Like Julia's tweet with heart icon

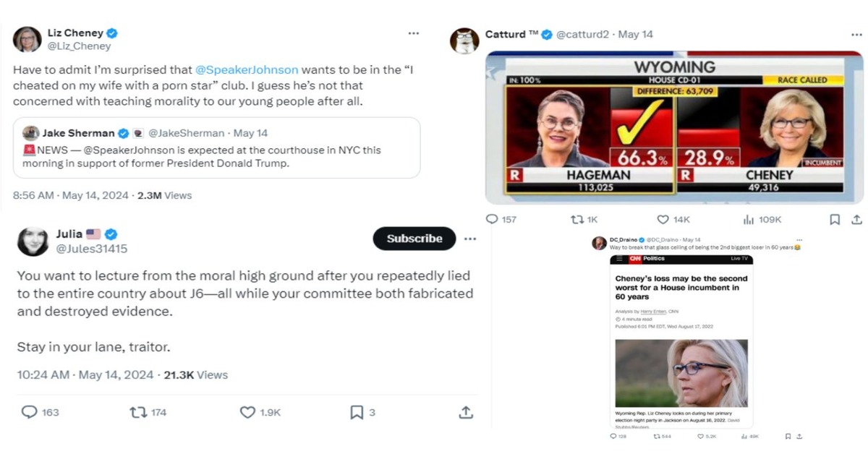point(247,412)
